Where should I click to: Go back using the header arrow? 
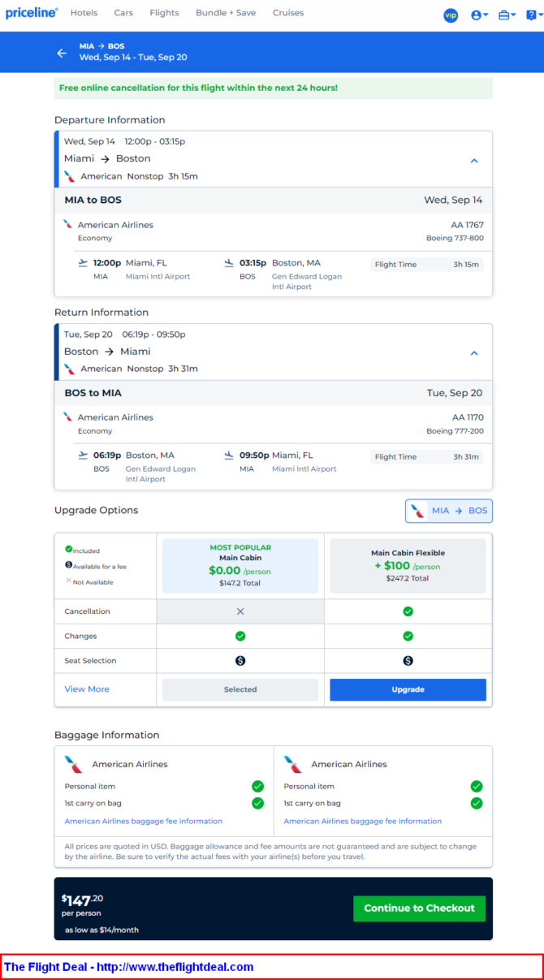coord(62,53)
